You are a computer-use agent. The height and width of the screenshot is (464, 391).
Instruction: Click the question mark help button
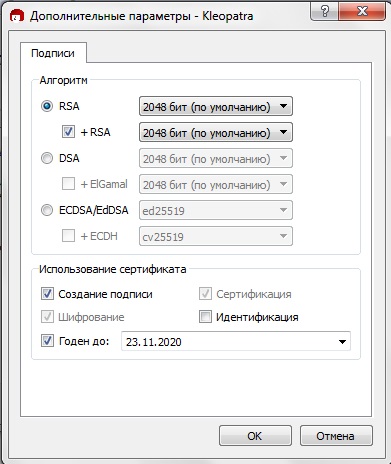[325, 12]
